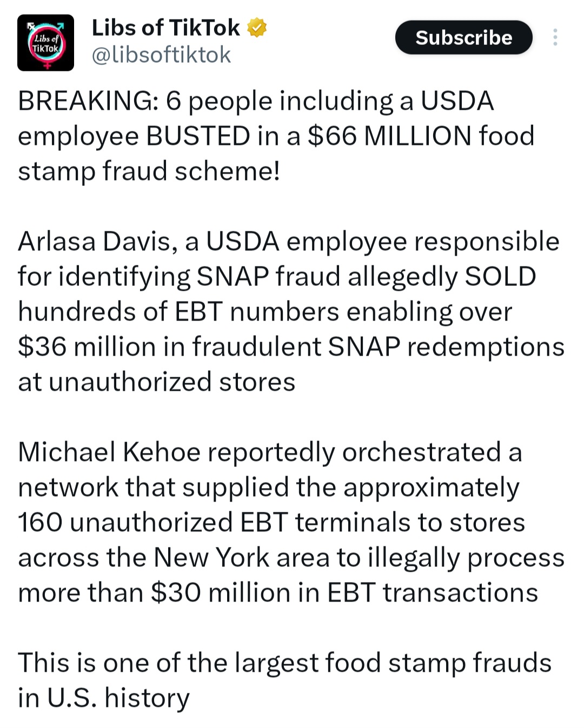Click the words New York

[x=211, y=557]
